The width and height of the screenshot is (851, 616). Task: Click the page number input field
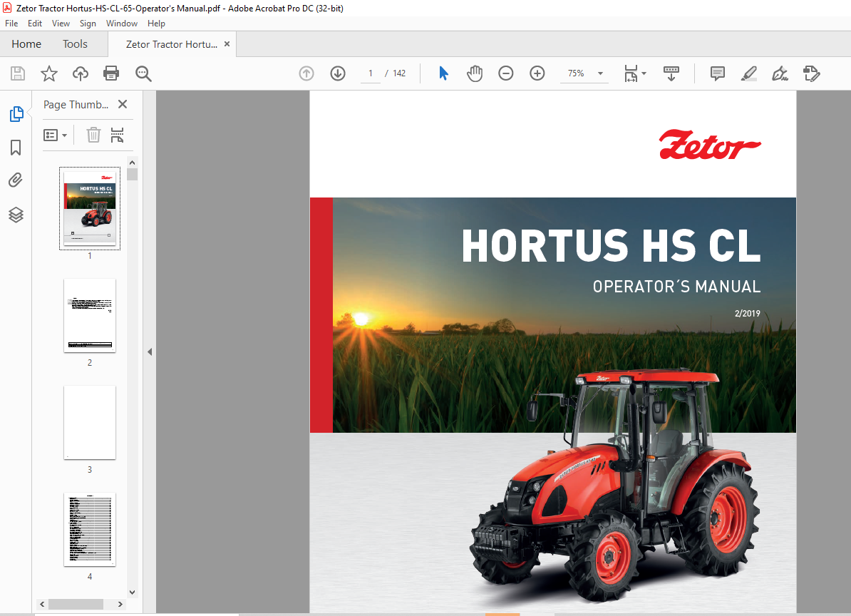371,73
